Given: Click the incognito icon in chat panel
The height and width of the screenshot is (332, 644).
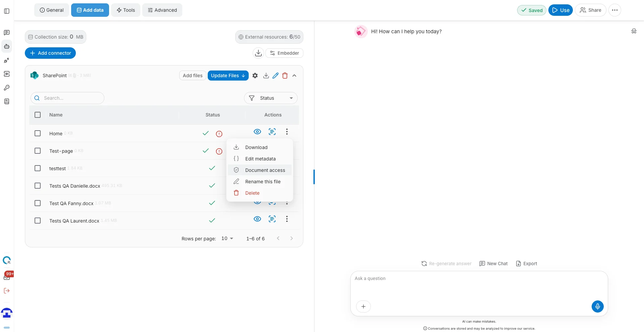Looking at the screenshot, I should pyautogui.click(x=634, y=31).
